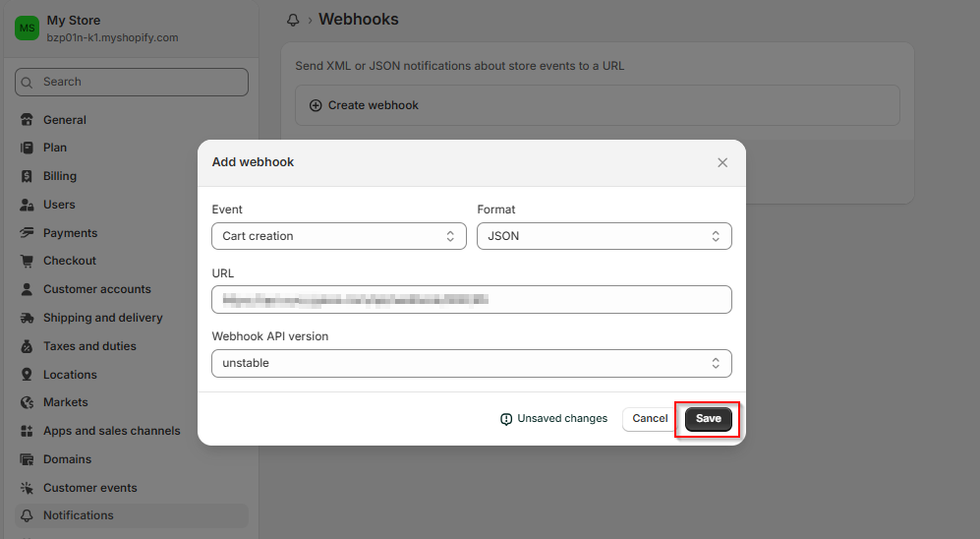Click the webhook URL input field

point(471,299)
